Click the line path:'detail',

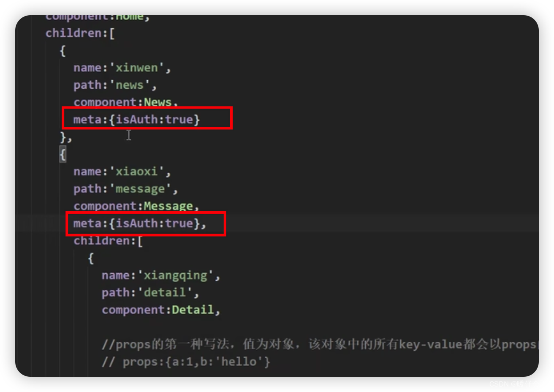(x=150, y=293)
